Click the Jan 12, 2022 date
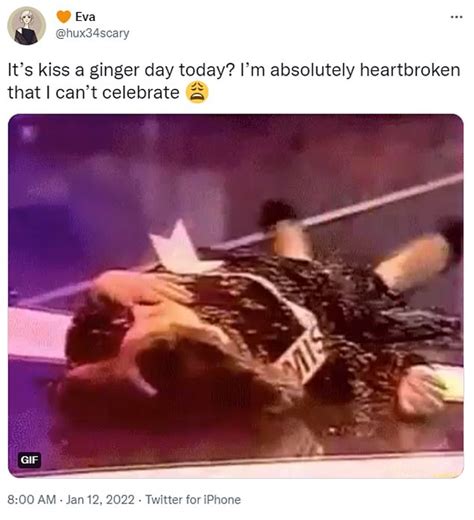The height and width of the screenshot is (520, 474). [100, 500]
